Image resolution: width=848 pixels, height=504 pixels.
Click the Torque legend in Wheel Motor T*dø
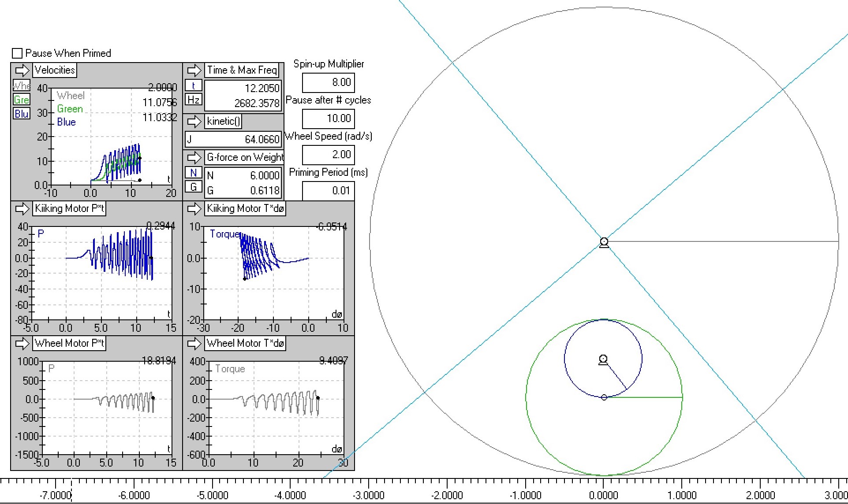click(x=230, y=369)
